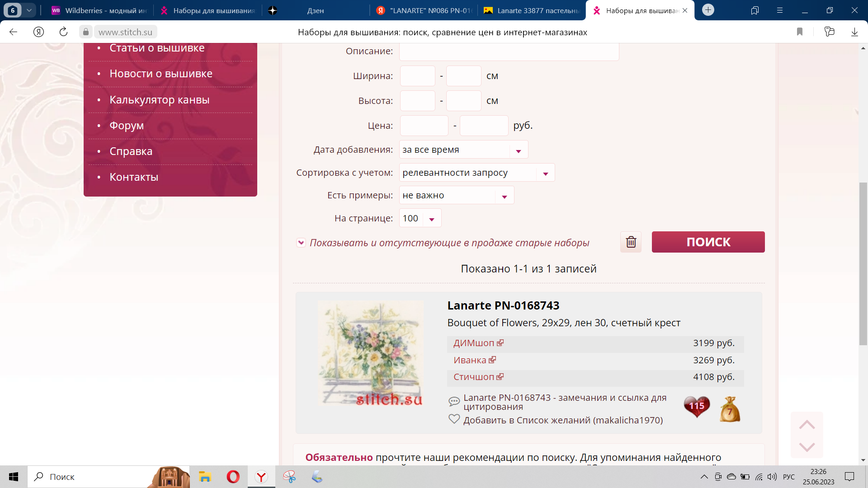Click the speech bubble comments icon
The height and width of the screenshot is (488, 868).
pos(454,401)
